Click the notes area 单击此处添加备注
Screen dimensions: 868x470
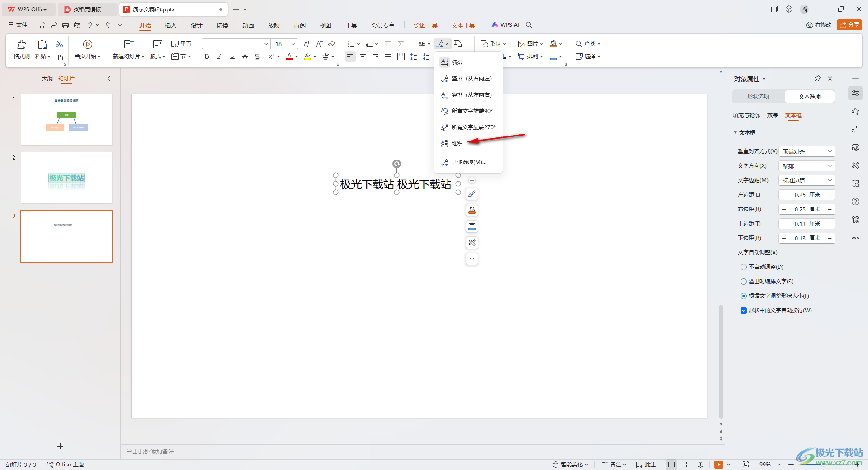pos(150,451)
